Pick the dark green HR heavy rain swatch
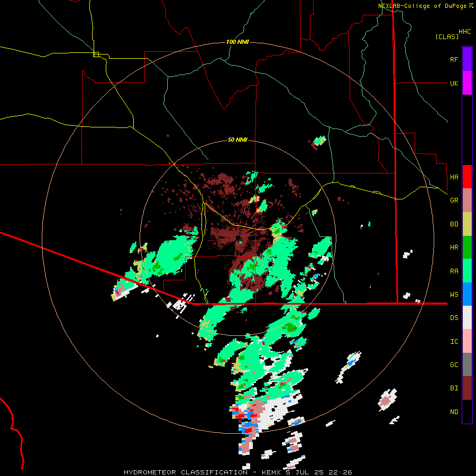Screen dimensions: 476x476 (x=467, y=247)
